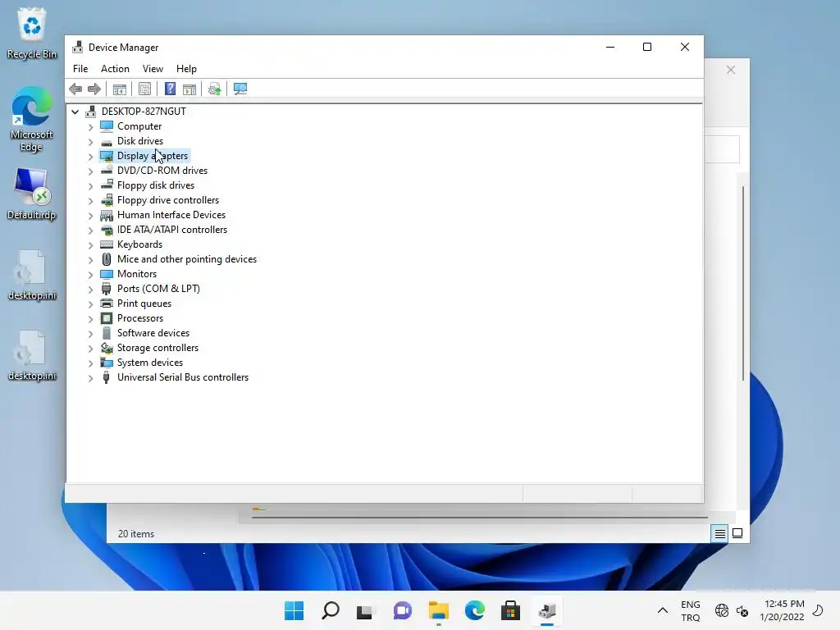
Task: Click the blue Help question mark icon
Action: click(x=170, y=89)
